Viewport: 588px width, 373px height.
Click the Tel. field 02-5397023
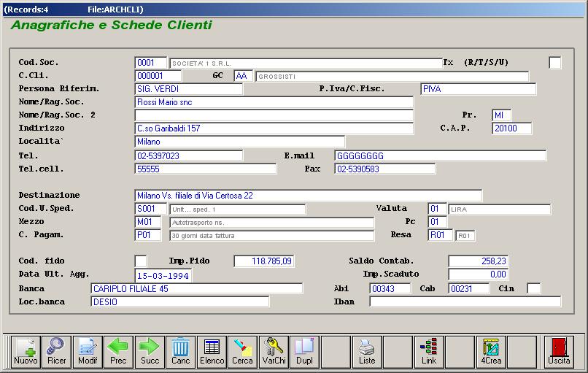click(x=189, y=155)
